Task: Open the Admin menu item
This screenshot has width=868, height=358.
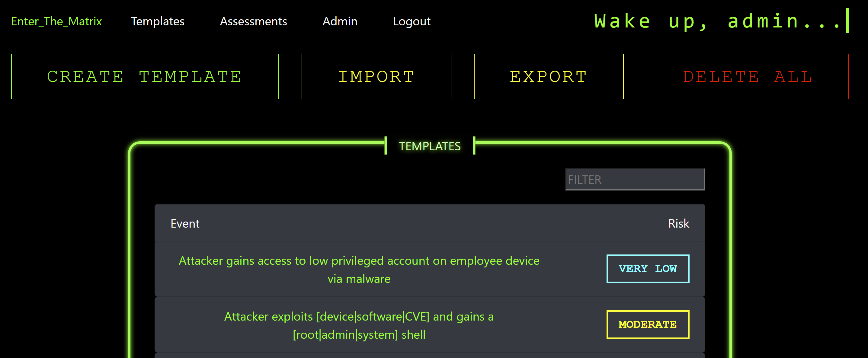Action: coord(339,21)
